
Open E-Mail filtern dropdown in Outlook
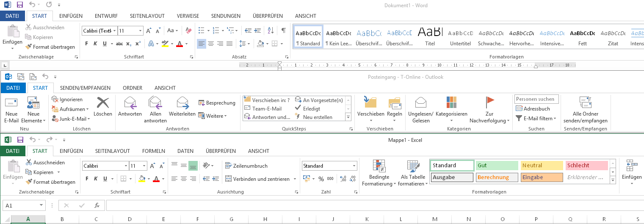click(x=536, y=119)
